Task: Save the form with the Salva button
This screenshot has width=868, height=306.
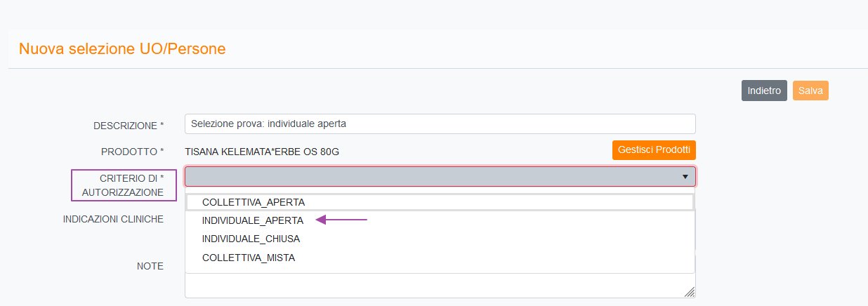Action: coord(810,91)
